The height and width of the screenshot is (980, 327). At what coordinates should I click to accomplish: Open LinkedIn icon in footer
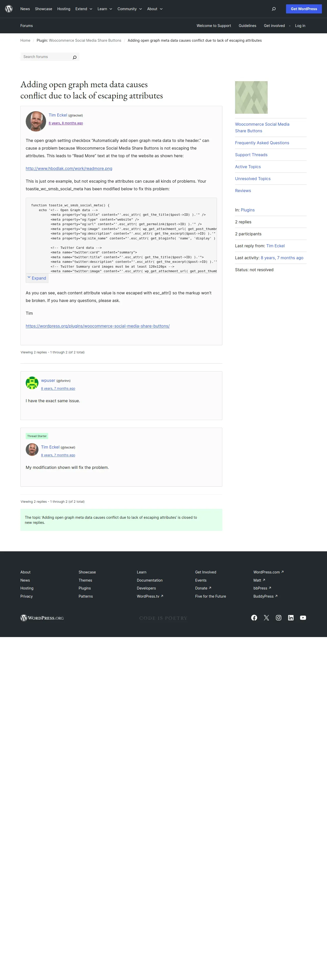291,618
